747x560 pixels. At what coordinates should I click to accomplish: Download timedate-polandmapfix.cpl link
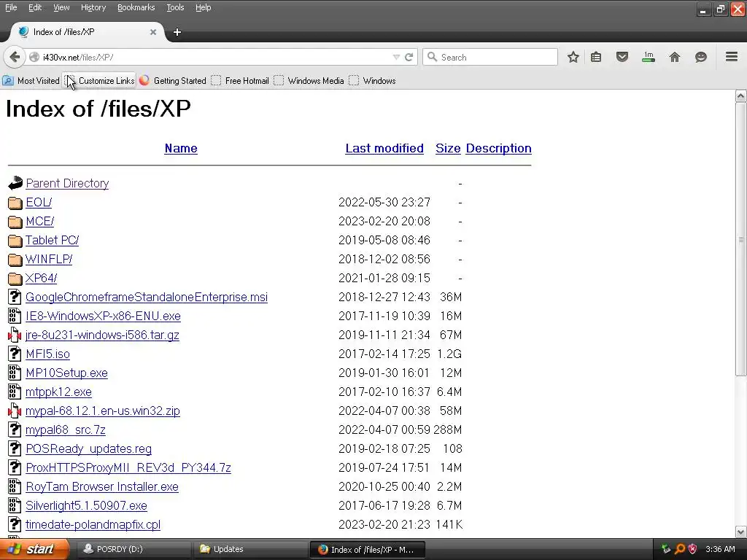pos(93,525)
